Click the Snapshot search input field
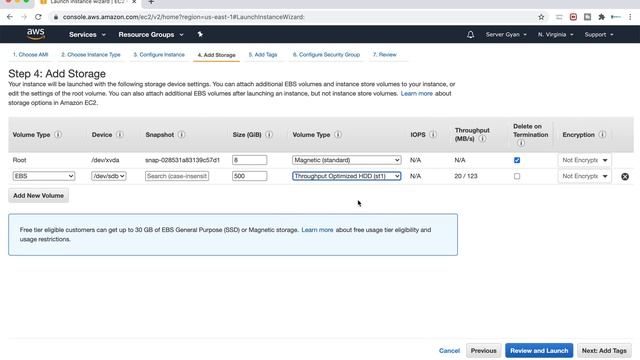Screen dimensions: 640x360 pos(177,176)
